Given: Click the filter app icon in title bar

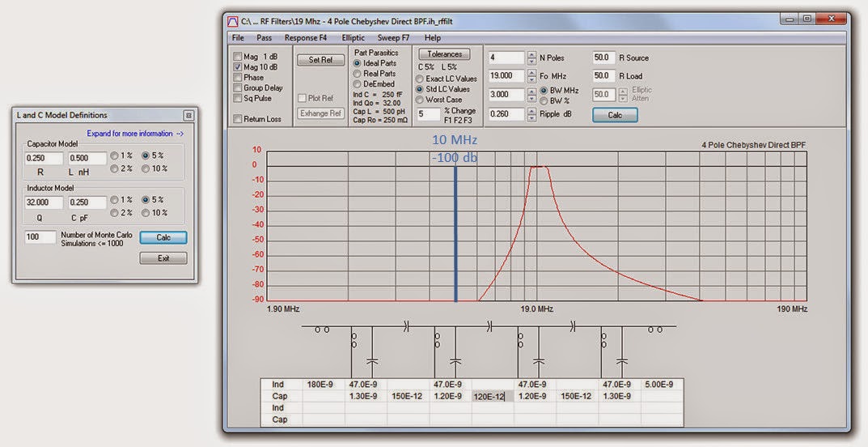Looking at the screenshot, I should pyautogui.click(x=233, y=22).
